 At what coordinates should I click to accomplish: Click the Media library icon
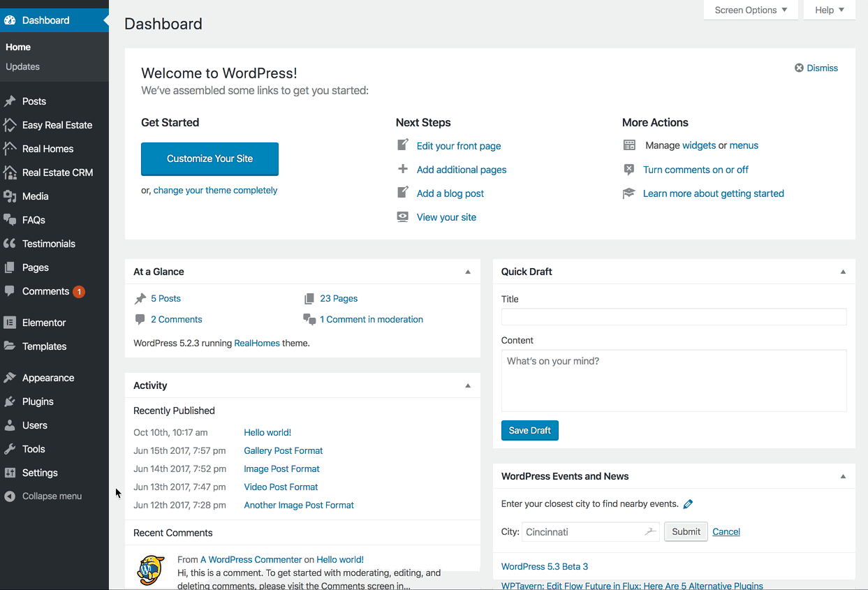coord(10,196)
